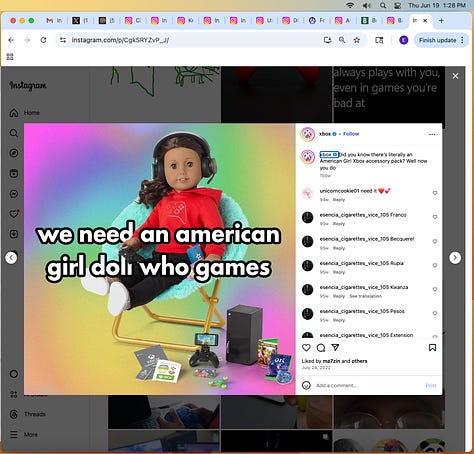The image size is (474, 454).
Task: Switch to the X (Twitter) tab
Action: click(80, 21)
